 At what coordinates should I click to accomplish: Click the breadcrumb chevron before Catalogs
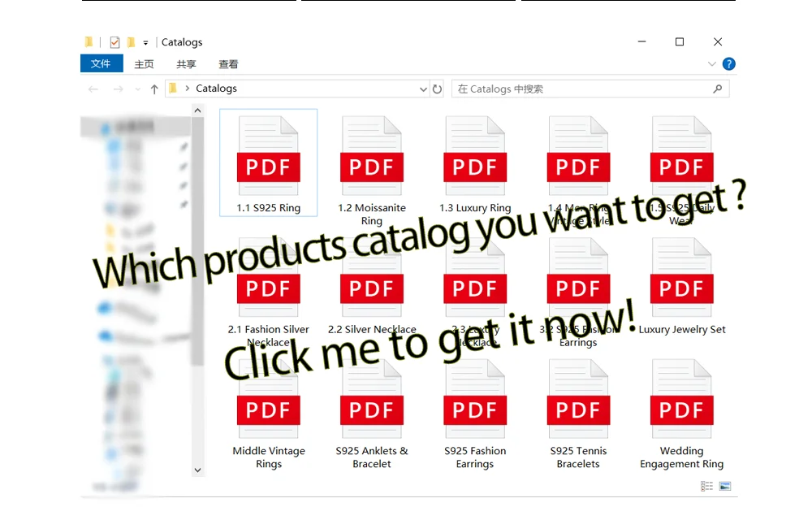187,89
